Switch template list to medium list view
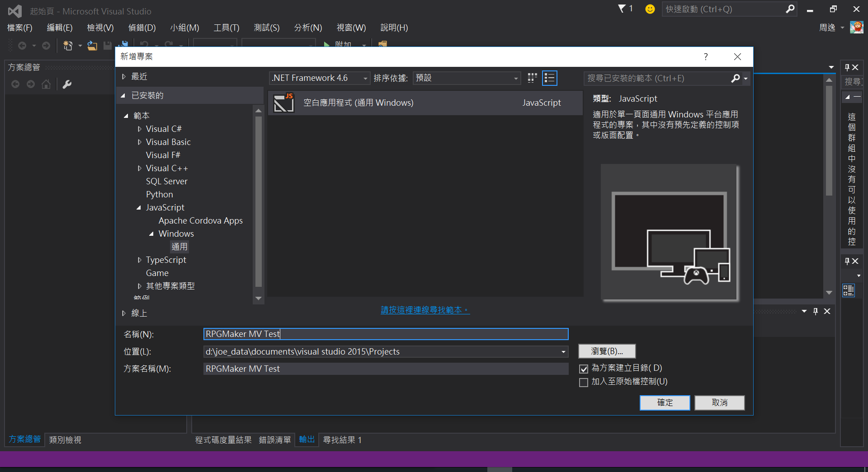Image resolution: width=868 pixels, height=472 pixels. [x=549, y=78]
